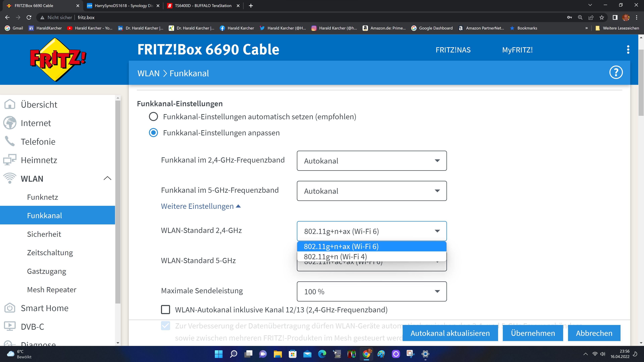Screen dimensions: 644x362
Task: Open Internet globe item in sidebar
Action: pos(10,123)
